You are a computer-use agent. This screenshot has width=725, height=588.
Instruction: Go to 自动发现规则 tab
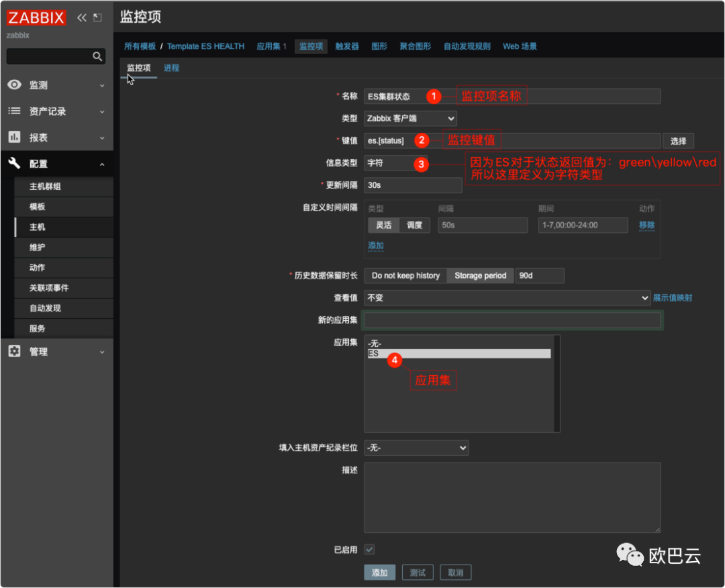pos(467,46)
